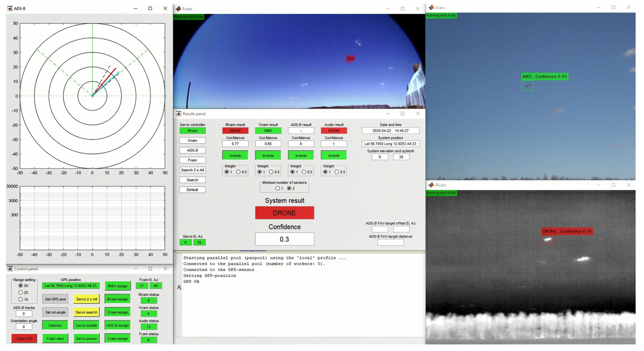The width and height of the screenshot is (644, 351).
Task: Select range setting 10 radio button
Action: [x=21, y=299]
